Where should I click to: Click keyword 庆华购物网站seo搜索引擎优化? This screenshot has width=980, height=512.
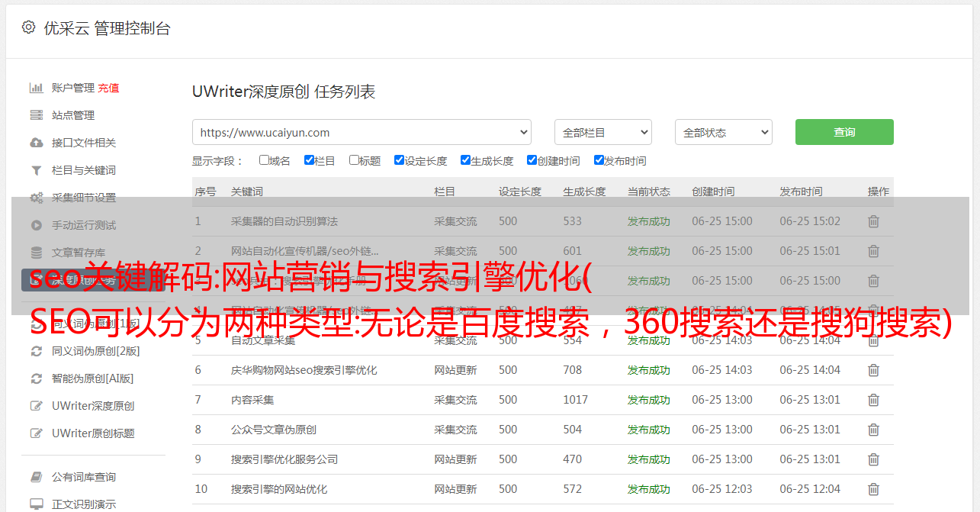tap(304, 370)
